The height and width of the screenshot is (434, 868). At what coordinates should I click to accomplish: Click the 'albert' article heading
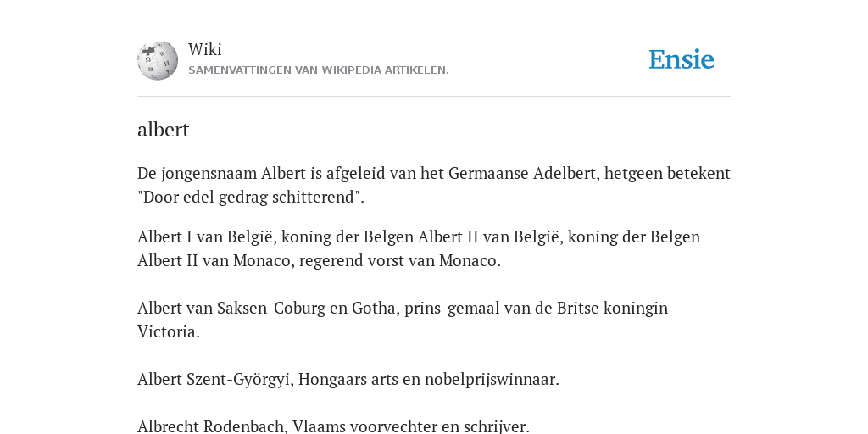coord(164,130)
